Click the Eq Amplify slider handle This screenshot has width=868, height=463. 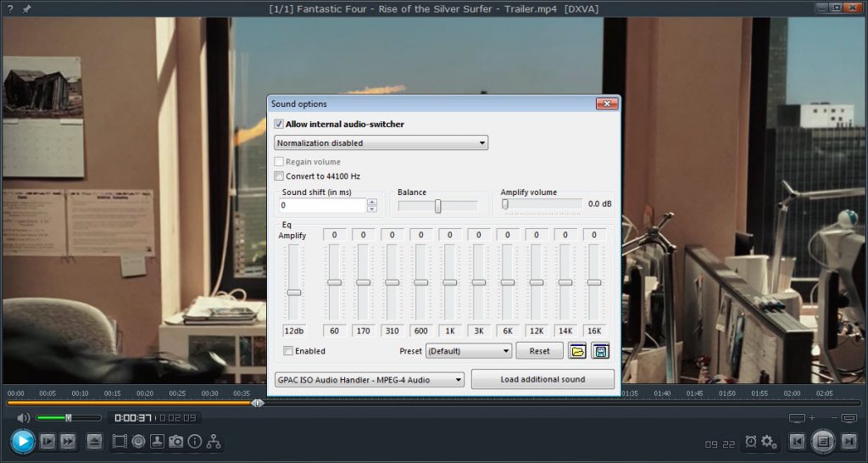point(294,293)
